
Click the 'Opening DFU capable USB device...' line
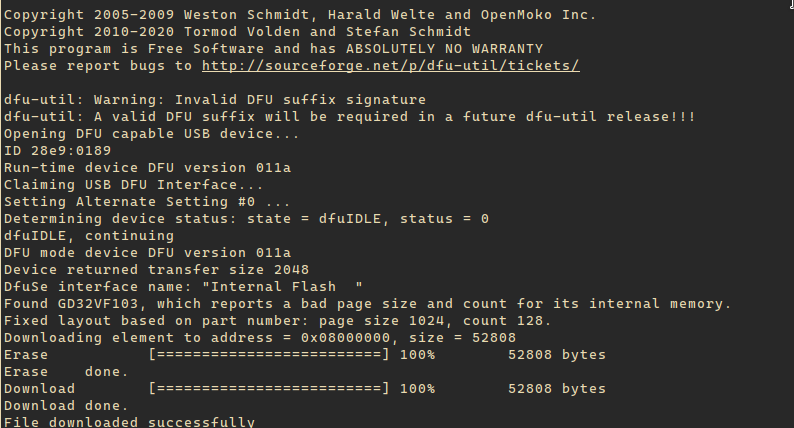(151, 134)
